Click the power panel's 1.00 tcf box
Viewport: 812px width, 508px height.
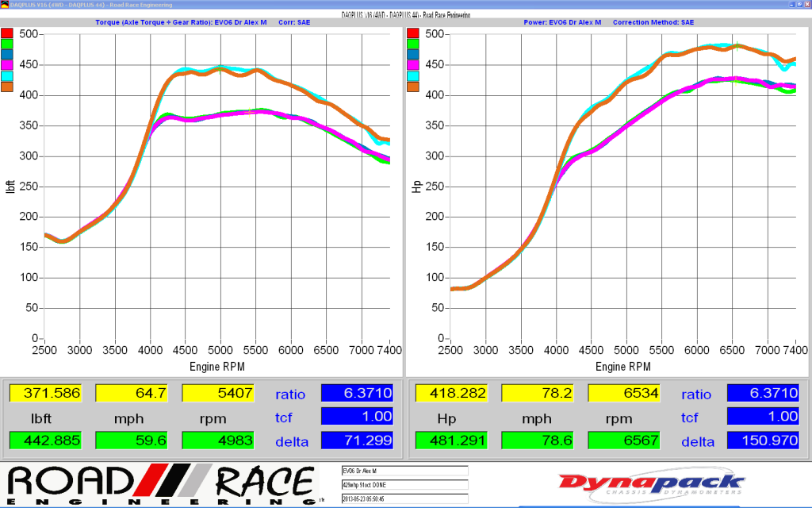tap(764, 416)
